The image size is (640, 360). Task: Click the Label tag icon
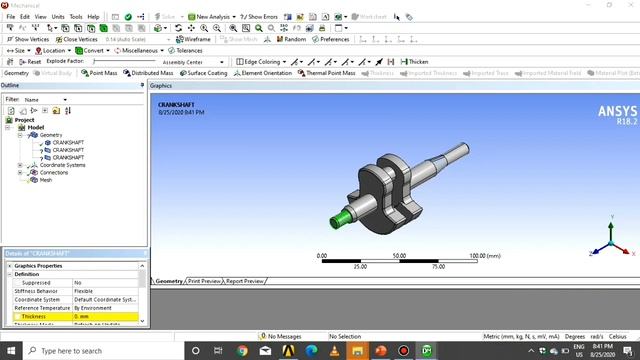pos(409,17)
